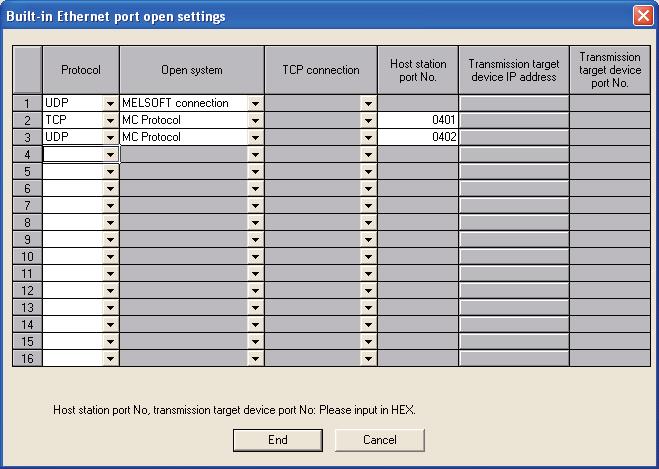Click Host station port field containing 0401
659x469 pixels.
click(418, 120)
